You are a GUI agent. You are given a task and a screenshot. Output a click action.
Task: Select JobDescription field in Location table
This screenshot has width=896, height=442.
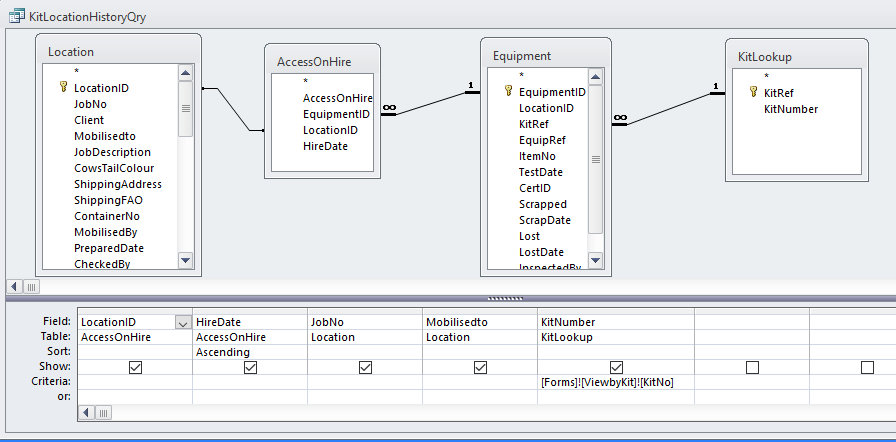pos(113,152)
